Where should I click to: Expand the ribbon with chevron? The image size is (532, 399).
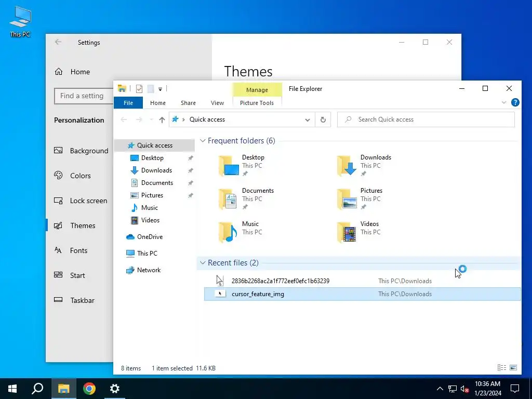coord(504,102)
